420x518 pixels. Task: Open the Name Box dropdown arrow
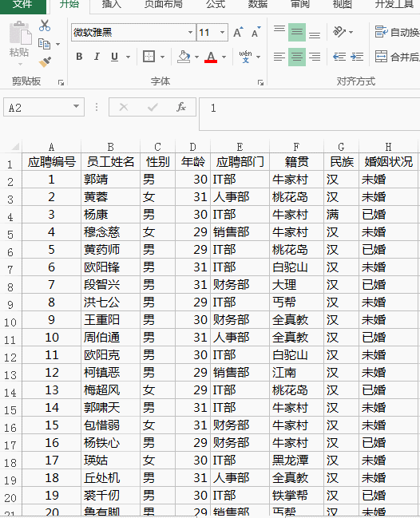[x=77, y=107]
